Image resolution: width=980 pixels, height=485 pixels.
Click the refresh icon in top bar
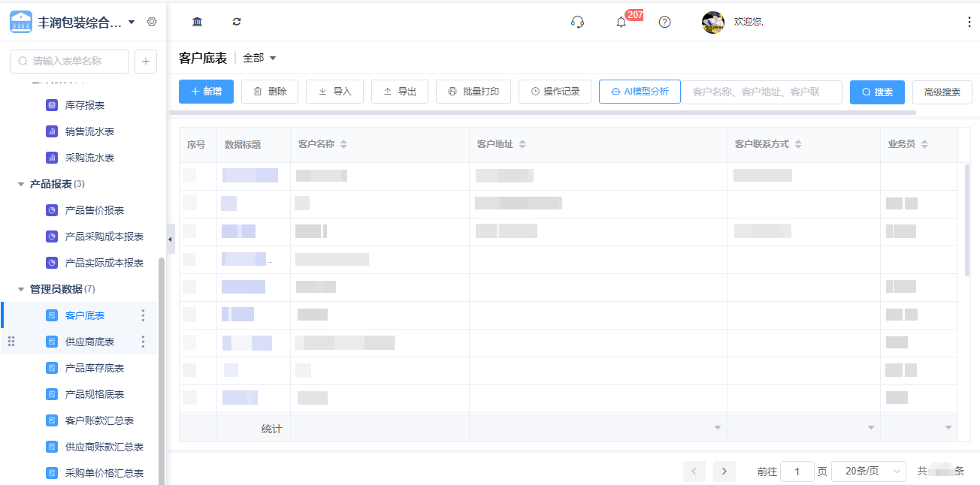(237, 22)
